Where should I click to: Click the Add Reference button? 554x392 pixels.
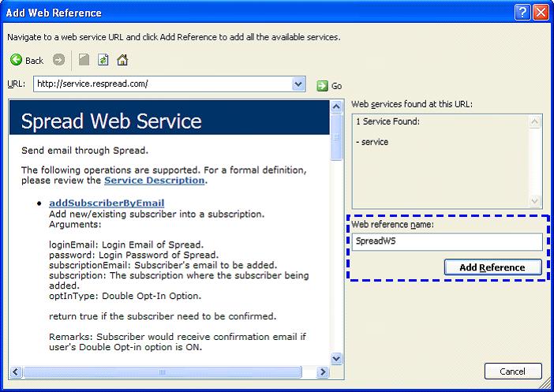pyautogui.click(x=492, y=267)
